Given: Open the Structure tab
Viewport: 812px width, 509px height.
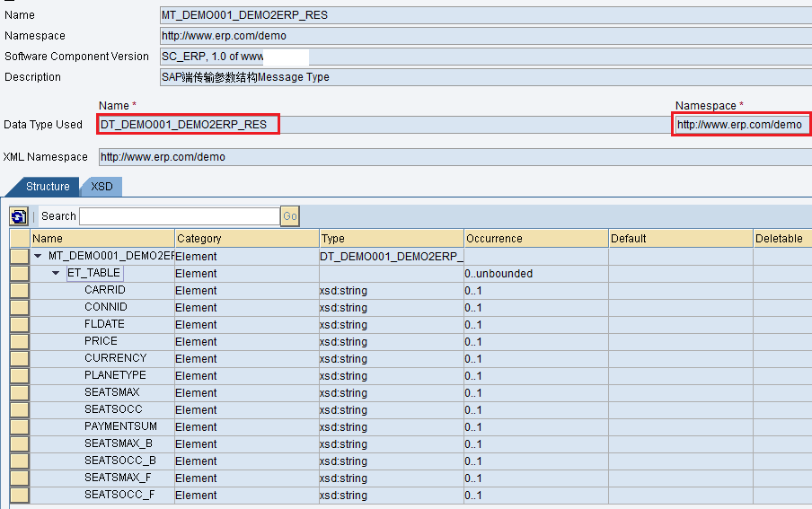Looking at the screenshot, I should 48,187.
